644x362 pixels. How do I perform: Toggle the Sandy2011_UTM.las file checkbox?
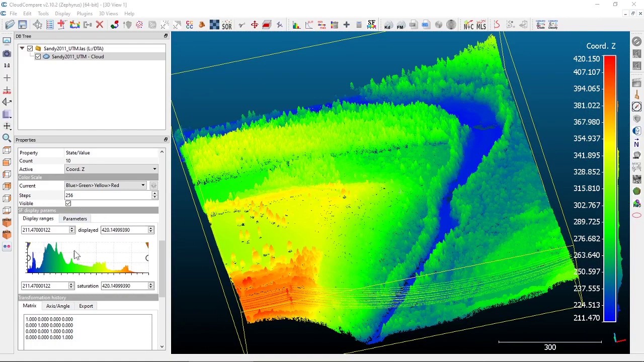coord(30,48)
